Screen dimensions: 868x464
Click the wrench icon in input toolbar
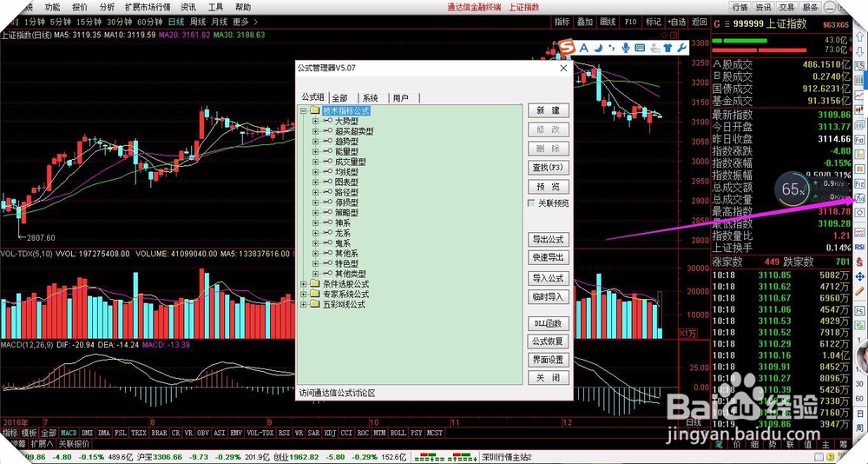pos(681,49)
